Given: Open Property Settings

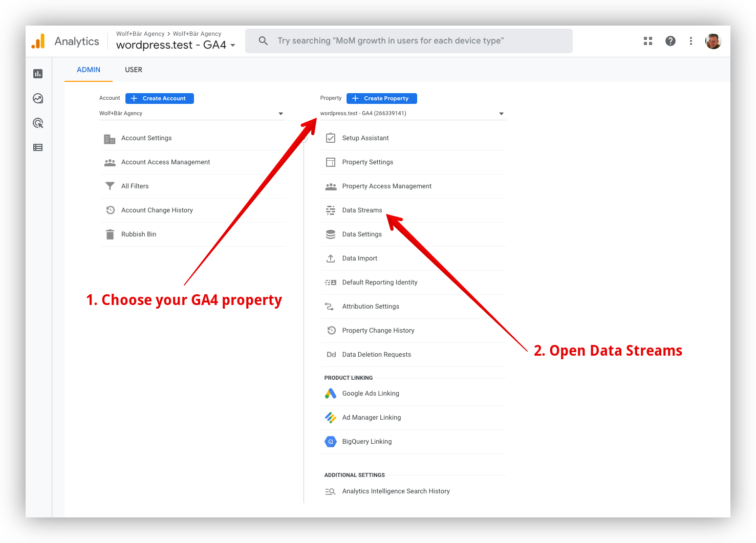Looking at the screenshot, I should (x=414, y=162).
